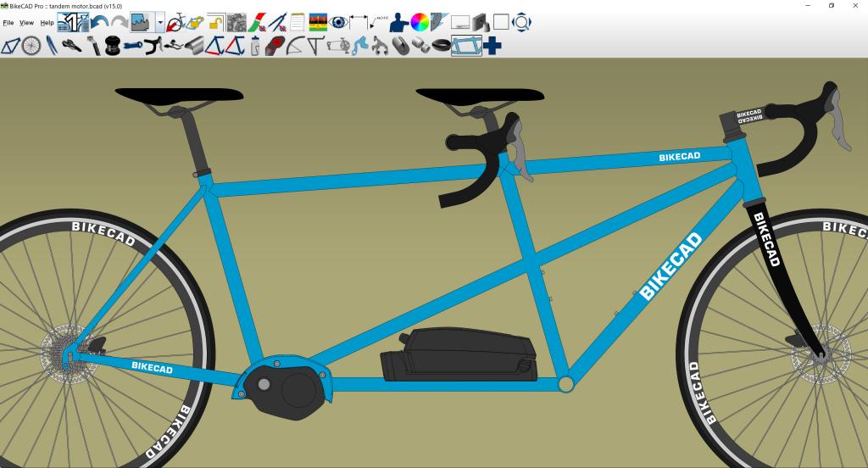The height and width of the screenshot is (468, 868).
Task: Open the saddle settings icon
Action: coord(71,46)
